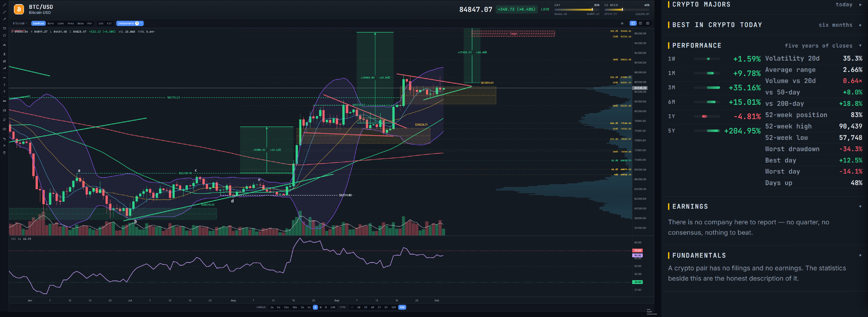This screenshot has height=317, width=868.
Task: Expand the Fundamentals section chevron
Action: click(x=860, y=256)
